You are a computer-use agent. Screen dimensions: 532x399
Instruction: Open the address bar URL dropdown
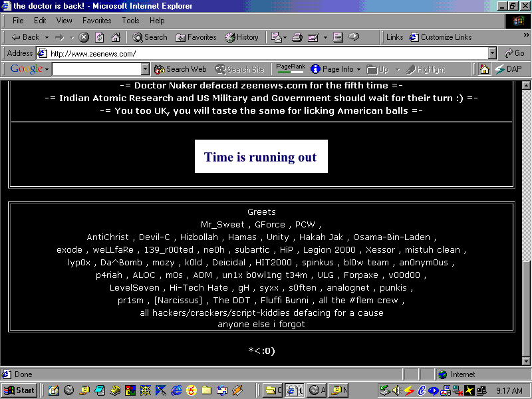pyautogui.click(x=493, y=53)
